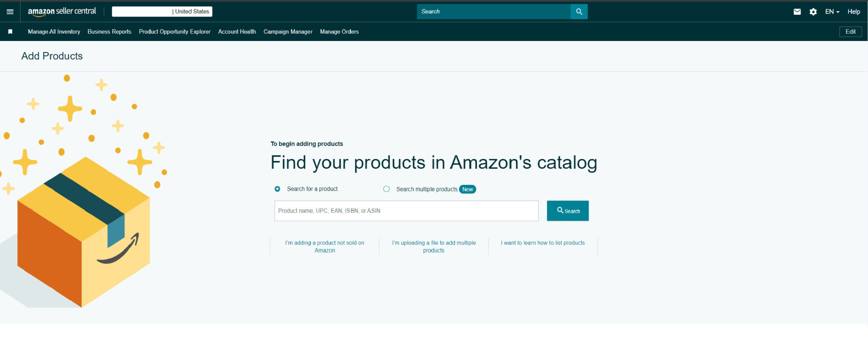This screenshot has height=364, width=868.
Task: Open Campaign Manager page
Action: (x=288, y=32)
